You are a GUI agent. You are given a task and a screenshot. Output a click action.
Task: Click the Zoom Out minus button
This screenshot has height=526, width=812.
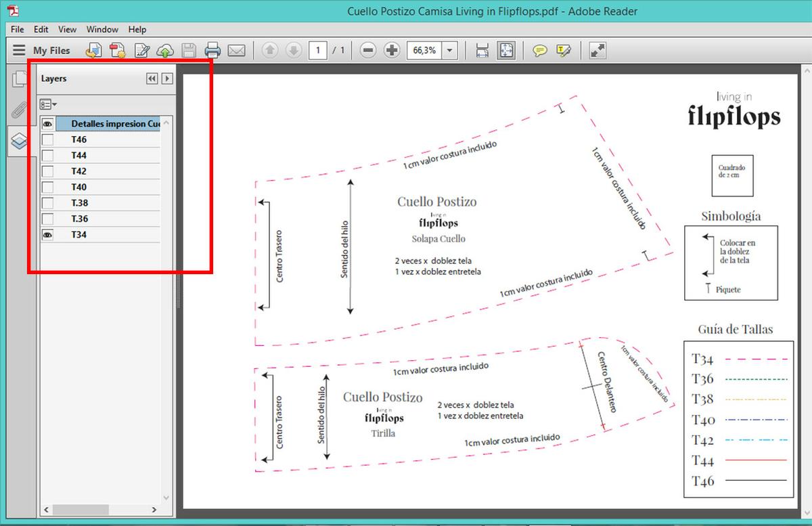[x=367, y=50]
